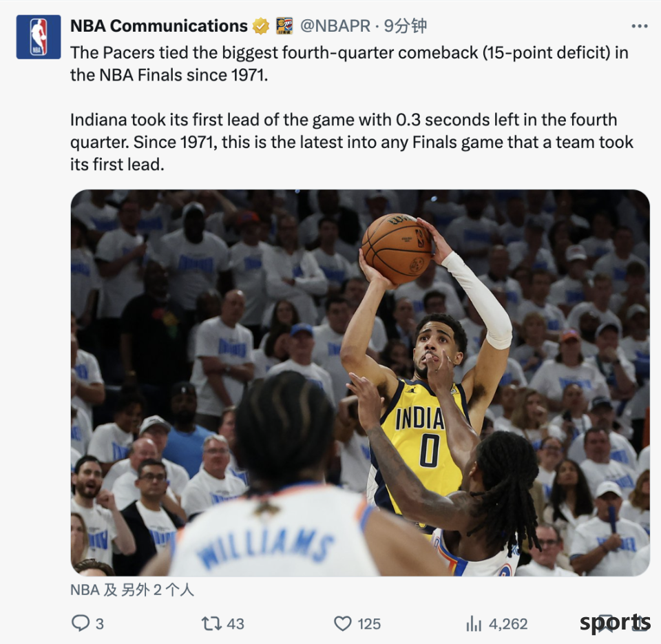Open the @NBAPR handle link
The width and height of the screenshot is (661, 644).
click(x=335, y=26)
